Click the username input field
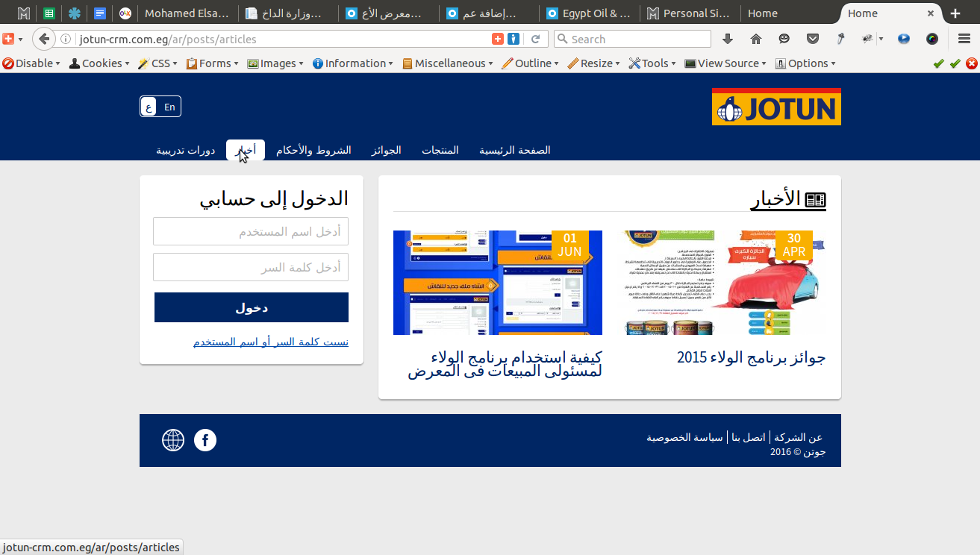 251,231
